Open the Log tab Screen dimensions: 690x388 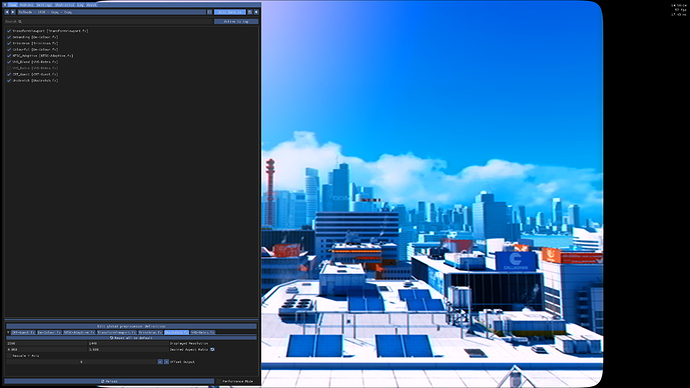tap(80, 5)
